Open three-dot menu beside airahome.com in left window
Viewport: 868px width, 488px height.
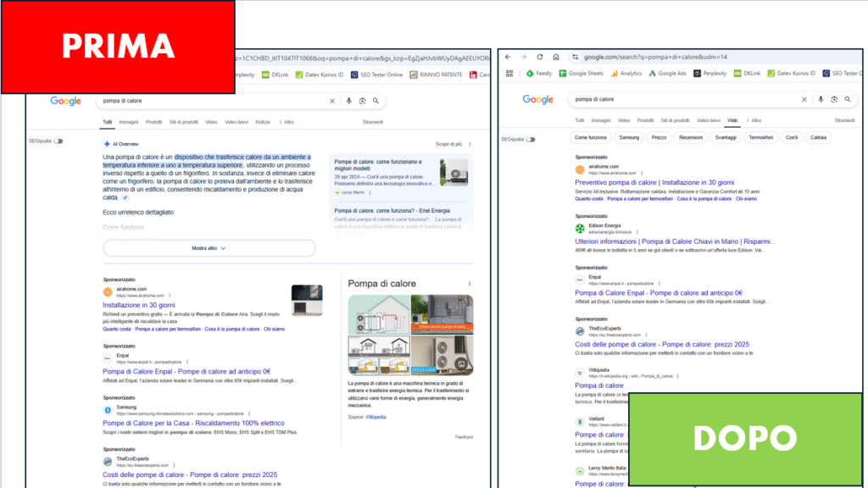(x=170, y=296)
